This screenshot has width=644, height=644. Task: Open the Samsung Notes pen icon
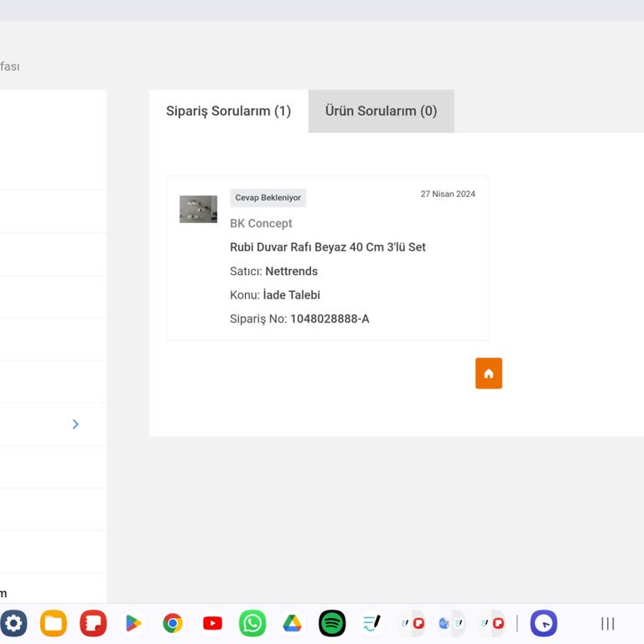[371, 623]
